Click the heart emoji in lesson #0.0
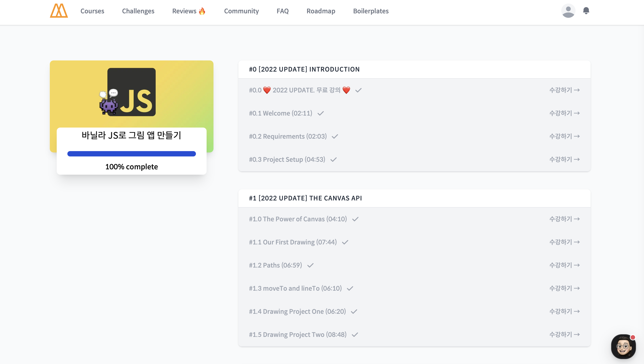Screen dimensions: 644x364 pos(267,90)
